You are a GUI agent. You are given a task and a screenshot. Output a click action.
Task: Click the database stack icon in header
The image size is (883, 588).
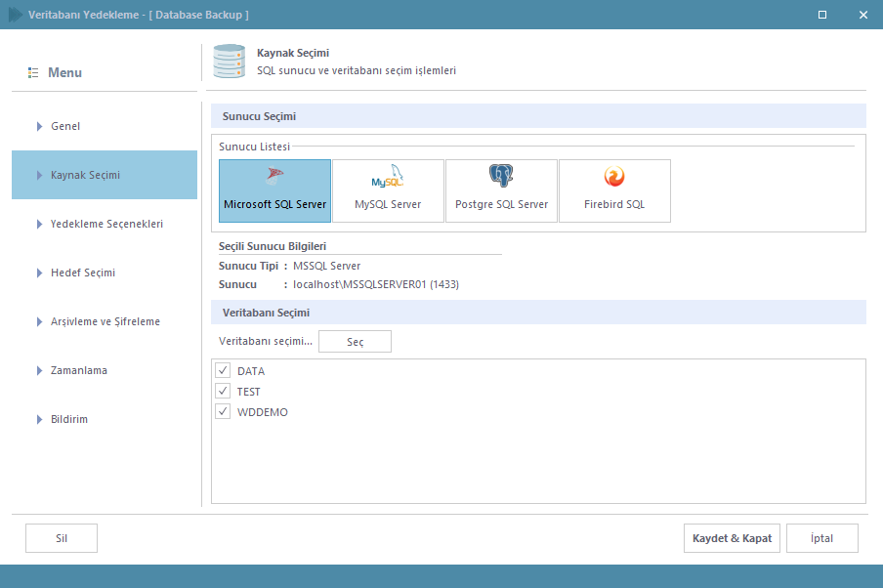click(x=229, y=62)
